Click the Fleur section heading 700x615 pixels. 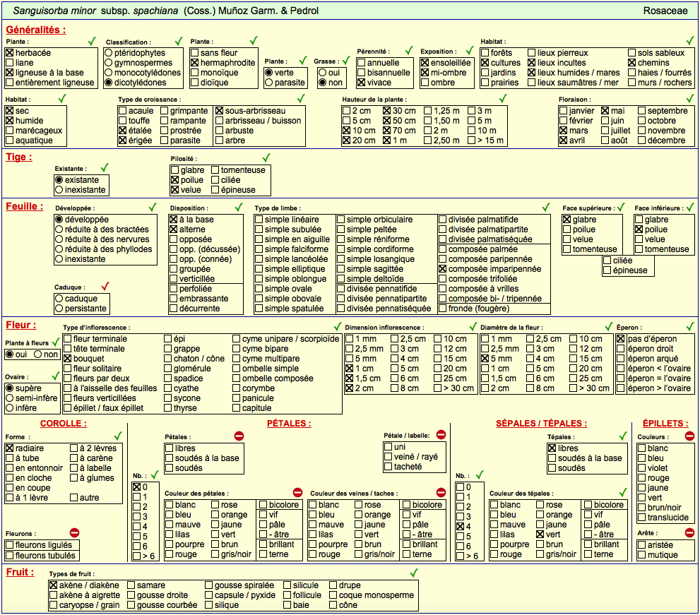[x=21, y=326]
